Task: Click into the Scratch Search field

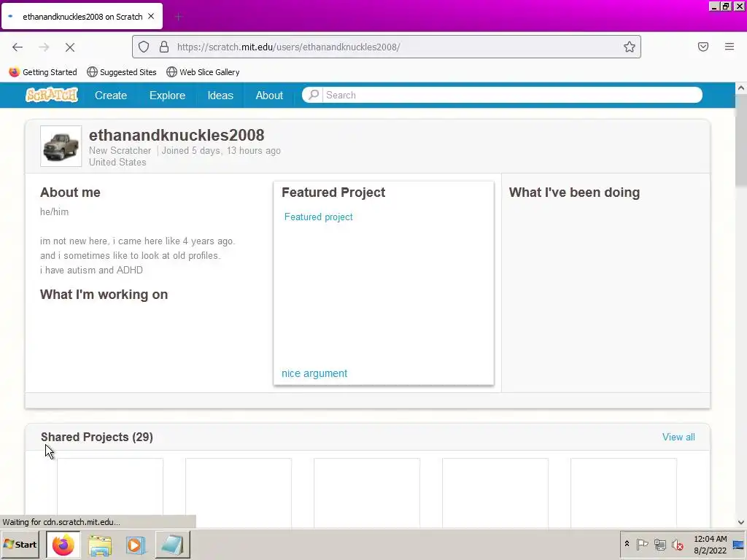Action: pyautogui.click(x=512, y=95)
